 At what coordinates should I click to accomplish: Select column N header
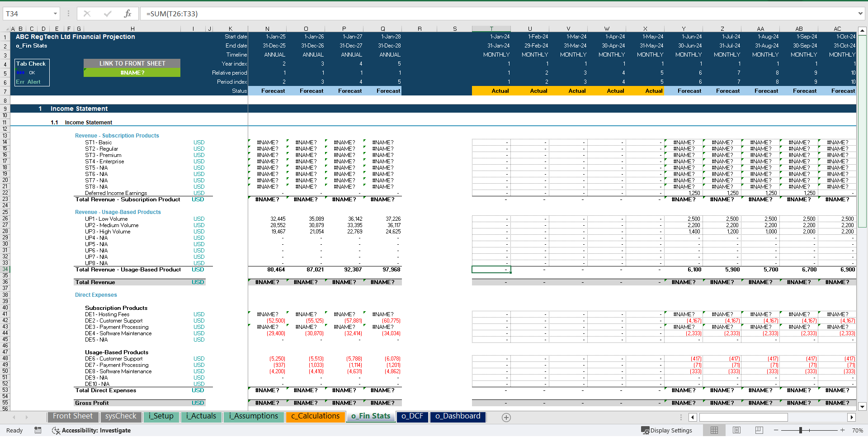pos(267,28)
